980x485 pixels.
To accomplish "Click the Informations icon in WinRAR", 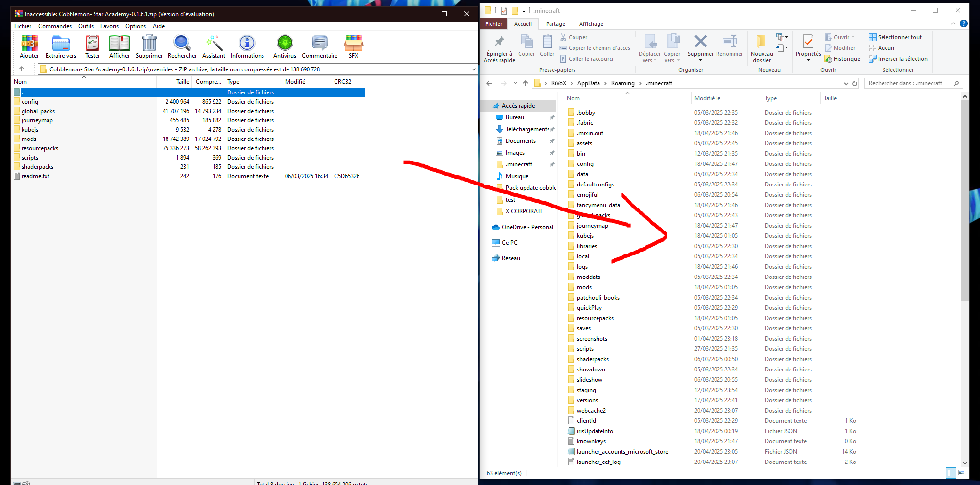I will click(x=247, y=47).
